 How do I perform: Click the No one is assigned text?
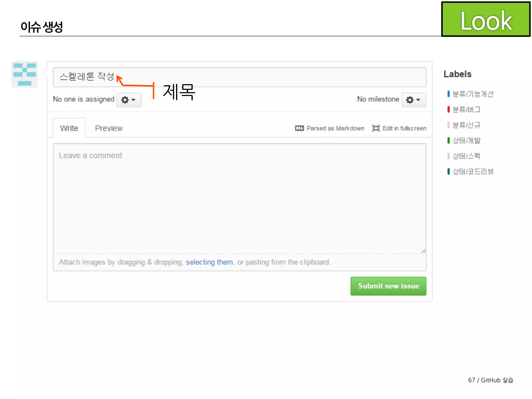click(x=84, y=99)
